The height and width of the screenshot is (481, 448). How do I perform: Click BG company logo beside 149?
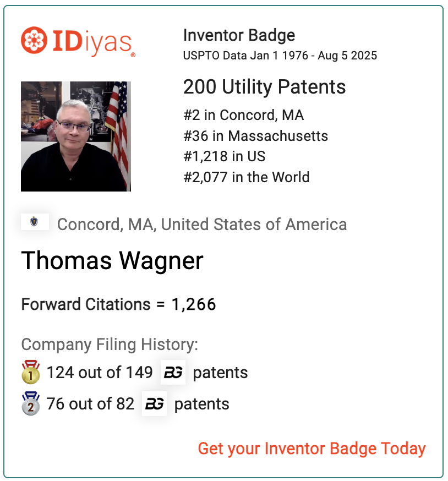point(173,372)
